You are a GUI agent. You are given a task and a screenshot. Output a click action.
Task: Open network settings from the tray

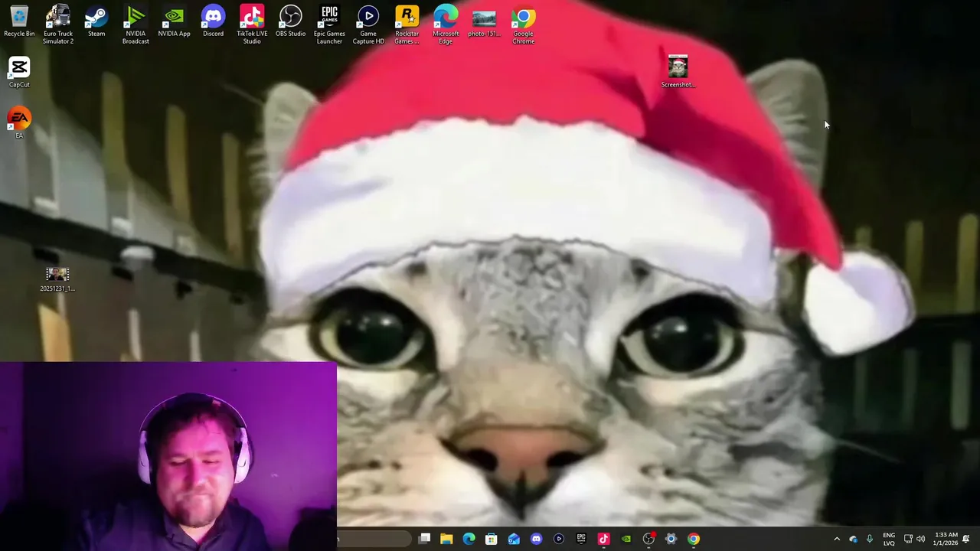(908, 539)
